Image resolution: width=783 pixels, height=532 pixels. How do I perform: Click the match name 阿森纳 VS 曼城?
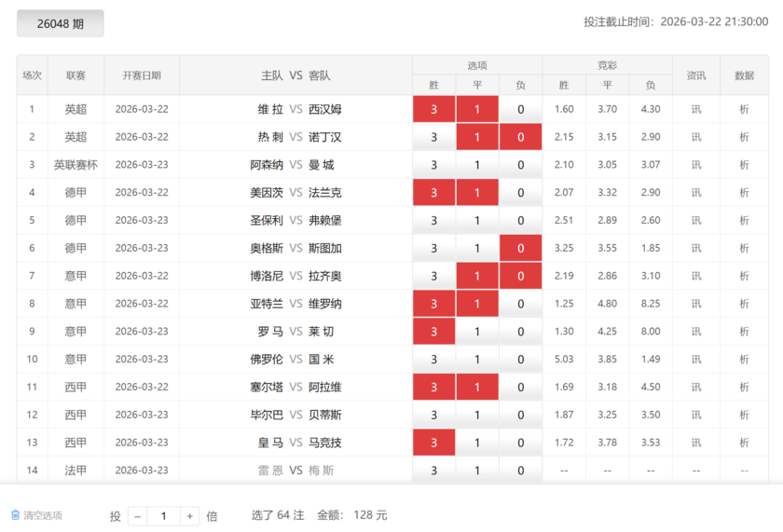click(x=292, y=165)
